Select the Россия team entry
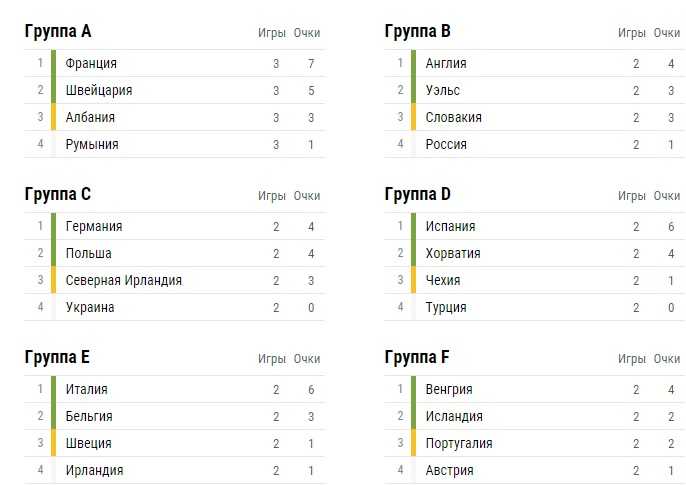The image size is (686, 485). point(446,145)
